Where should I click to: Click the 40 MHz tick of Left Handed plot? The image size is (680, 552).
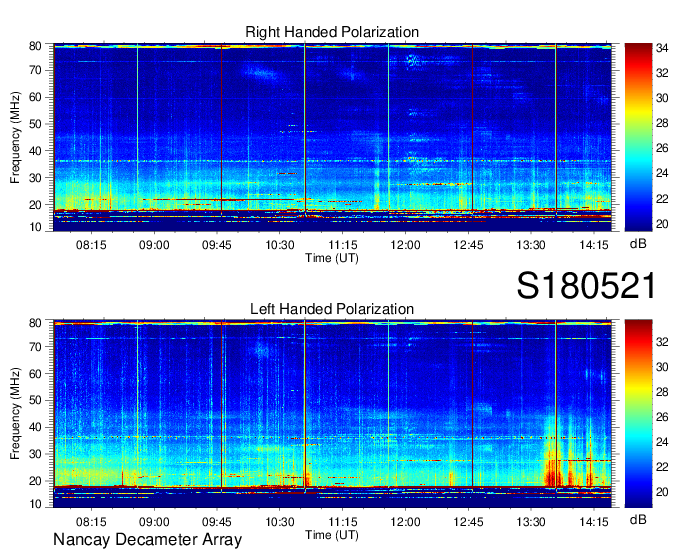coord(35,427)
